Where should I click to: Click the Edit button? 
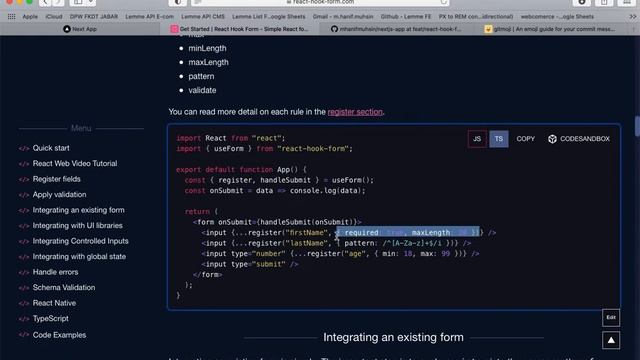click(611, 318)
